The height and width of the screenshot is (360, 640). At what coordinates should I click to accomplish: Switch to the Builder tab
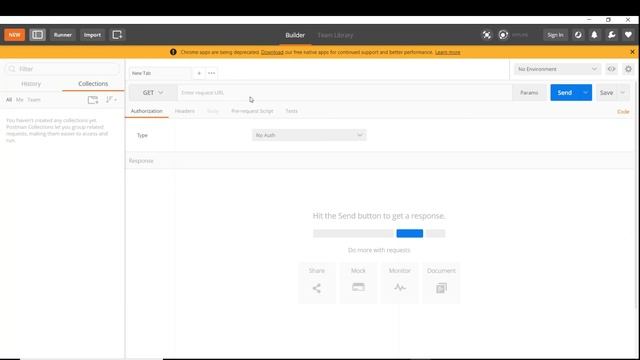[295, 35]
